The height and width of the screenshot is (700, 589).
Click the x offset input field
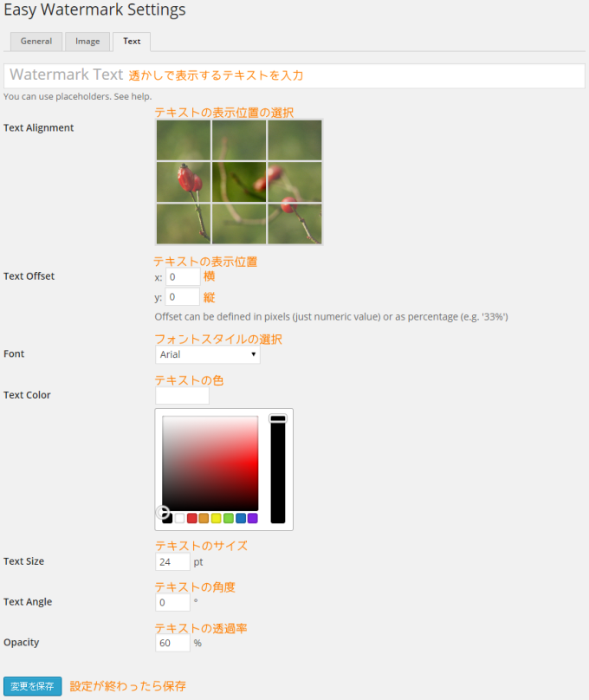(183, 277)
